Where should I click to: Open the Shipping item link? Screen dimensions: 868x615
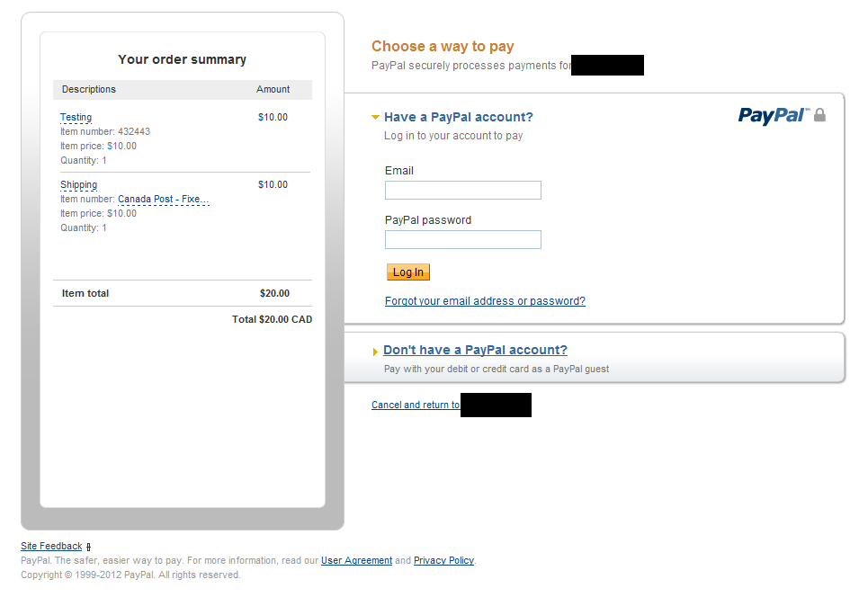tap(78, 185)
